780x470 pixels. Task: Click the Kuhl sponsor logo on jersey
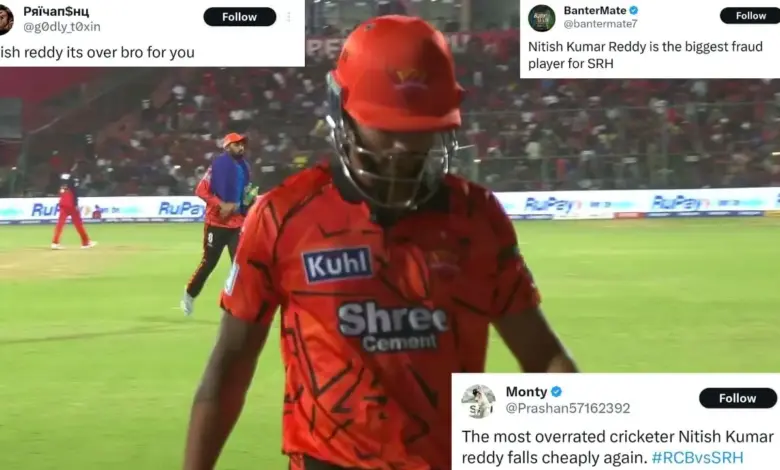(337, 265)
